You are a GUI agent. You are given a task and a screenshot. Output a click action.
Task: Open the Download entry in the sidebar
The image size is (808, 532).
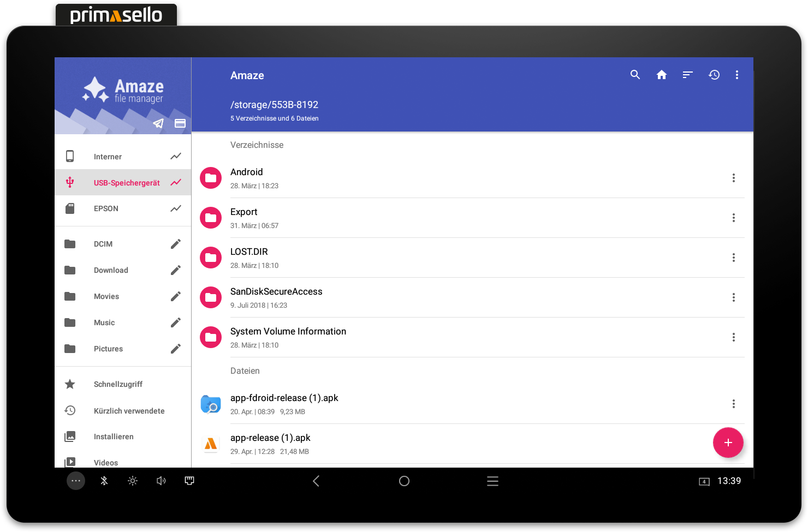[111, 270]
